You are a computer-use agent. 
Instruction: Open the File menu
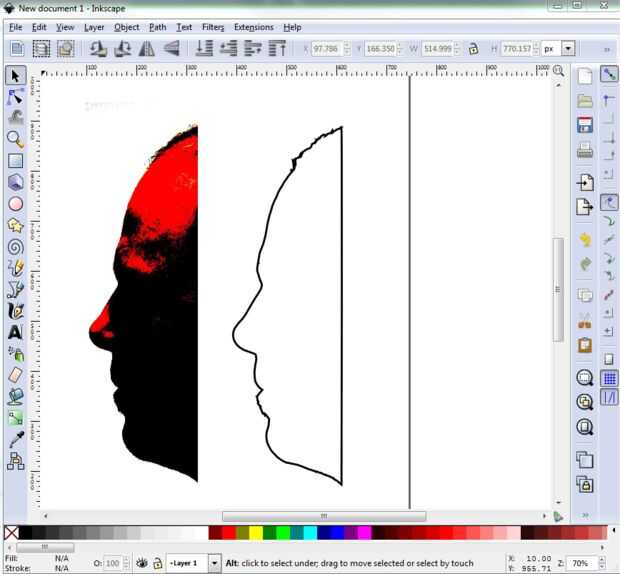pos(15,27)
